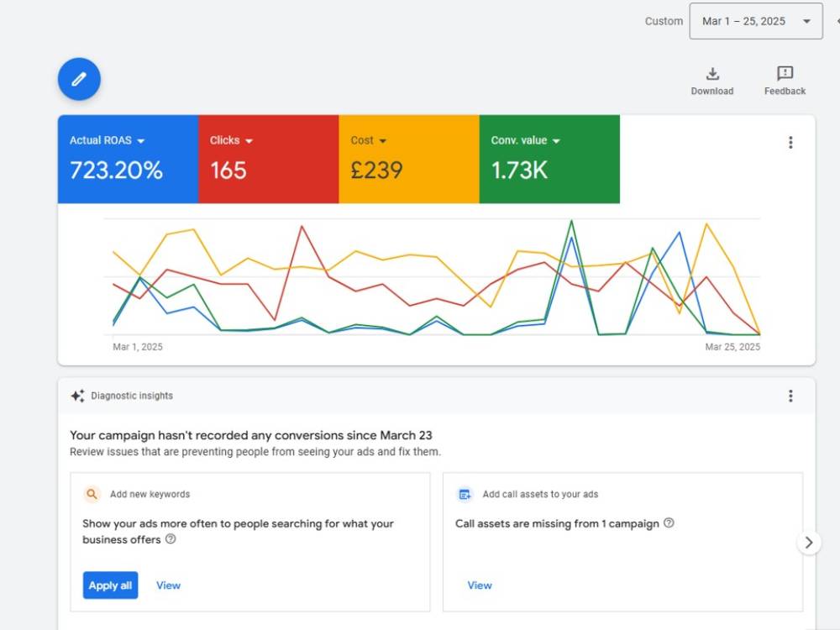Open the Conv. value metric dropdown
Image resolution: width=840 pixels, height=630 pixels.
525,140
